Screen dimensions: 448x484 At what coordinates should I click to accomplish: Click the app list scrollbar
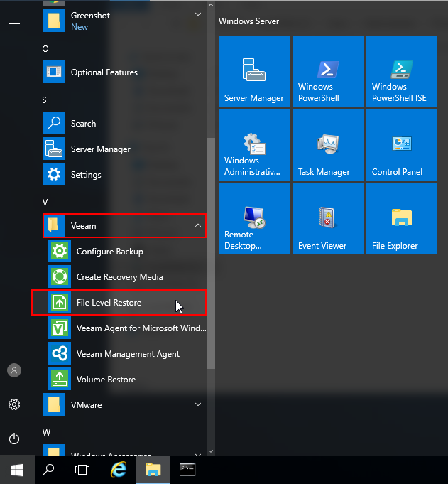[x=210, y=249]
